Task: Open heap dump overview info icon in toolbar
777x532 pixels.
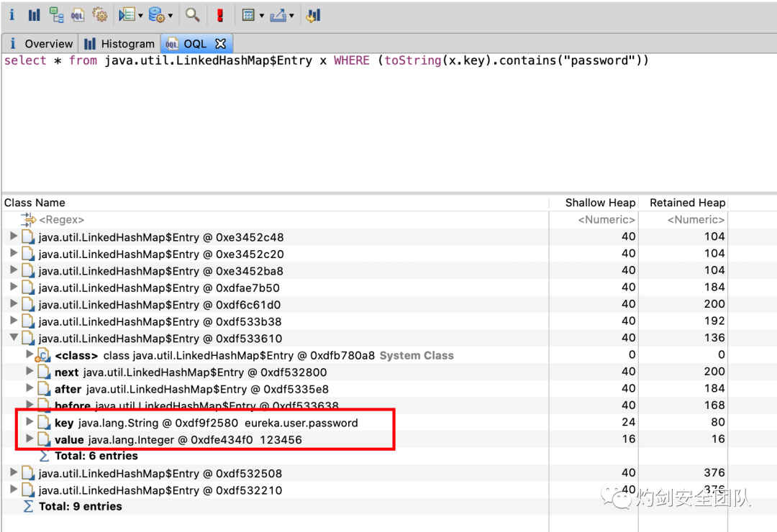Action: tap(12, 15)
